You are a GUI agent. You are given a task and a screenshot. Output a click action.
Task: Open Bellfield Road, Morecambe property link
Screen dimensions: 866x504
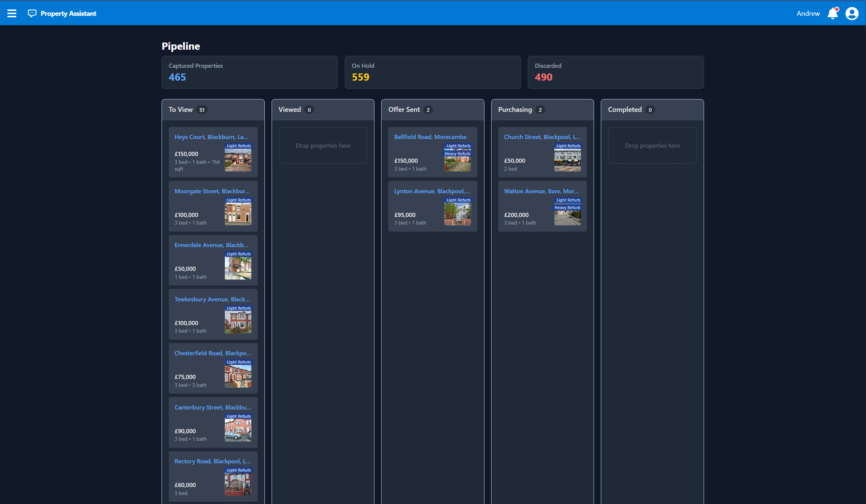pos(430,137)
